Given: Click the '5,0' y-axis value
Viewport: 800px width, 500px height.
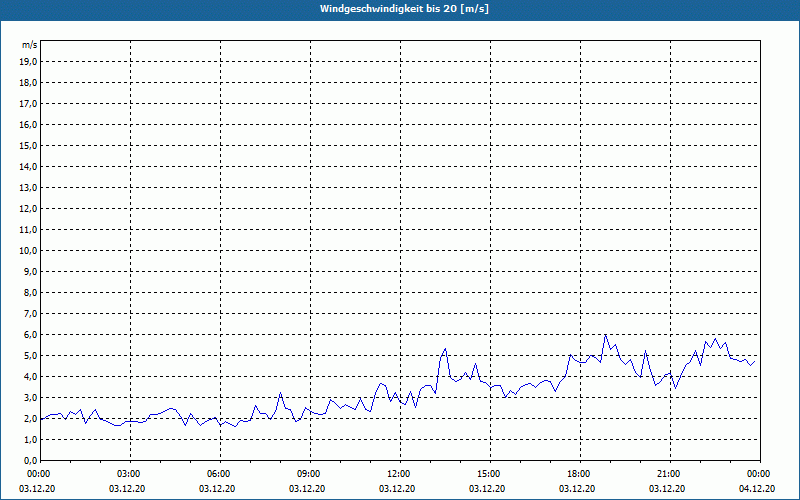Looking at the screenshot, I should 31,356.
